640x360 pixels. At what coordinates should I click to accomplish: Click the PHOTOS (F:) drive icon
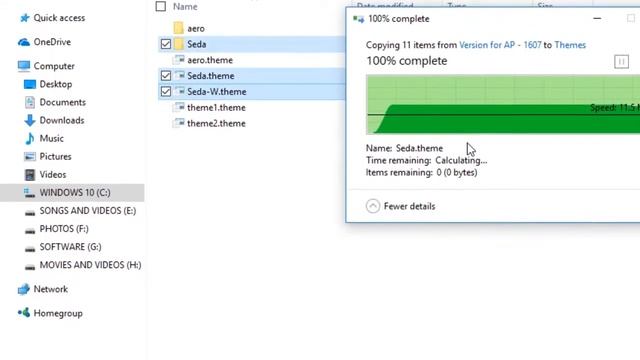[x=30, y=231]
